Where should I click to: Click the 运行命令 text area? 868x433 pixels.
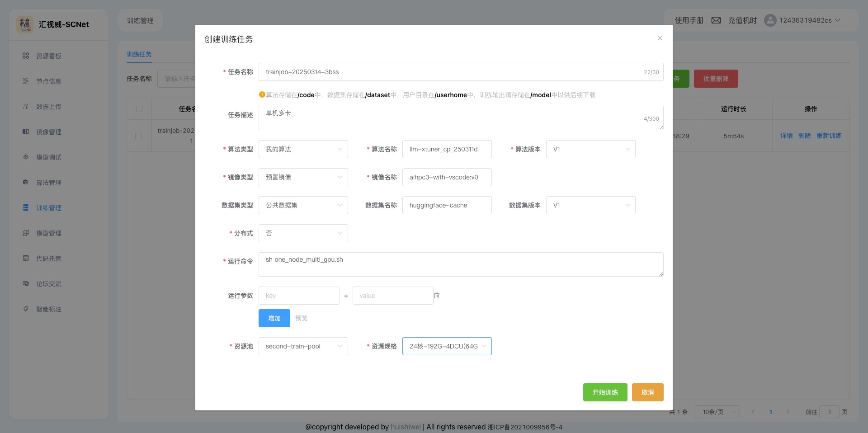pyautogui.click(x=460, y=264)
